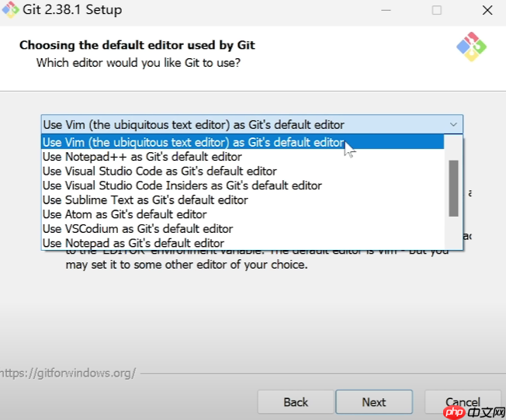This screenshot has height=420, width=506.
Task: Choose Notepad++ as Git's default editor
Action: point(243,157)
